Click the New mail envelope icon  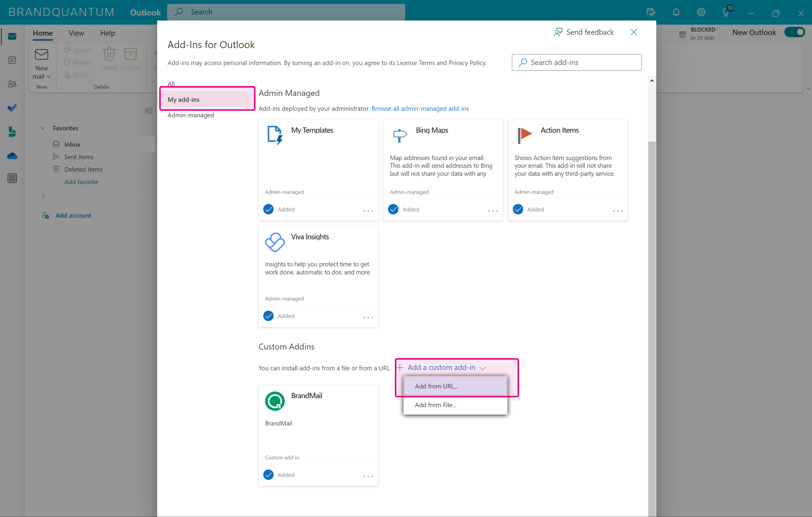(x=42, y=55)
